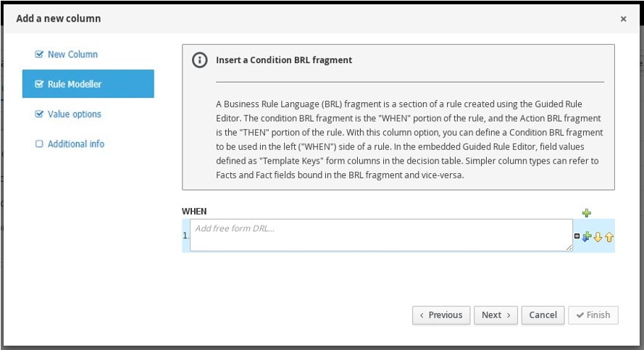The height and width of the screenshot is (350, 644).
Task: Move the condition row up
Action: (609, 236)
